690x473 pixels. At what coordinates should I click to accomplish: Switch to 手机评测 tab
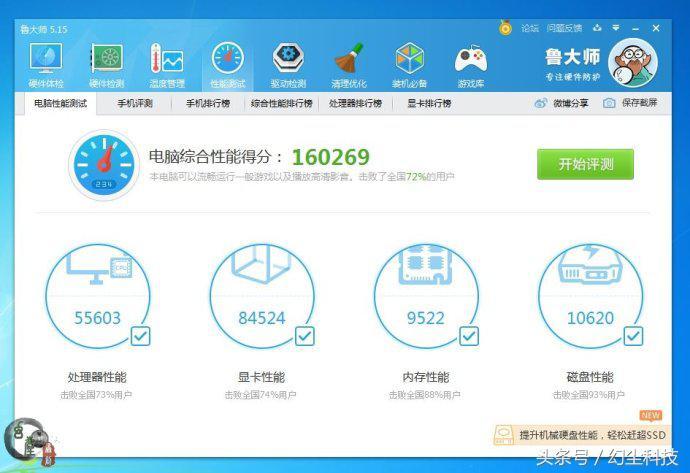(x=135, y=103)
